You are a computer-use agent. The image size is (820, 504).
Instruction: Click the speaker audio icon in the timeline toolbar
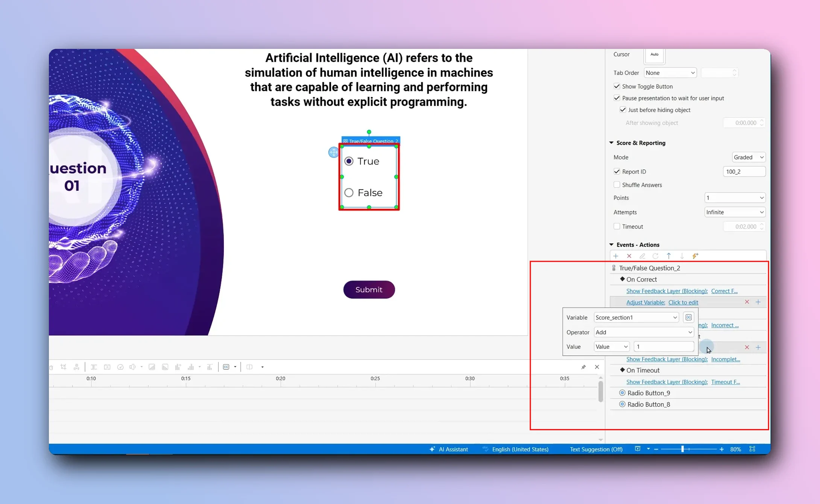tap(132, 367)
